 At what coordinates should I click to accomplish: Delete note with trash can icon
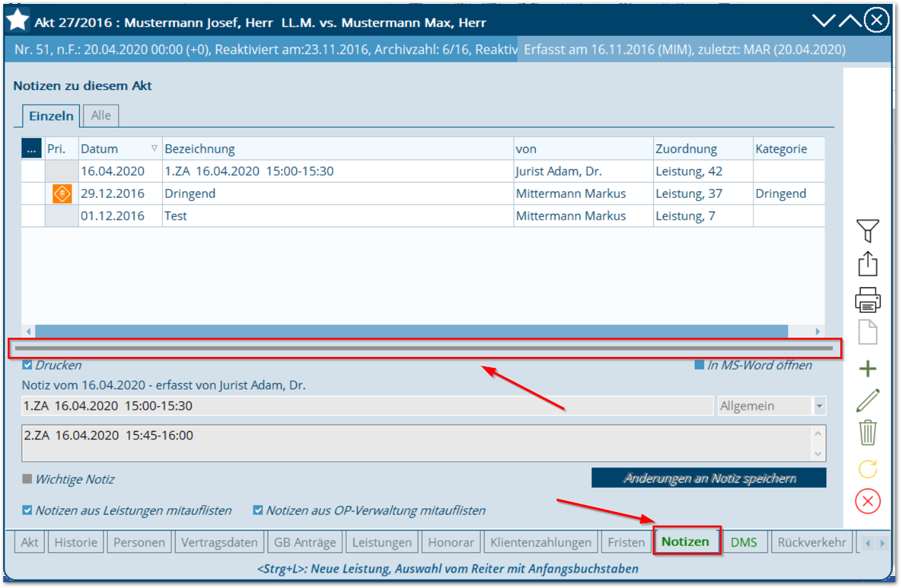pos(867,432)
